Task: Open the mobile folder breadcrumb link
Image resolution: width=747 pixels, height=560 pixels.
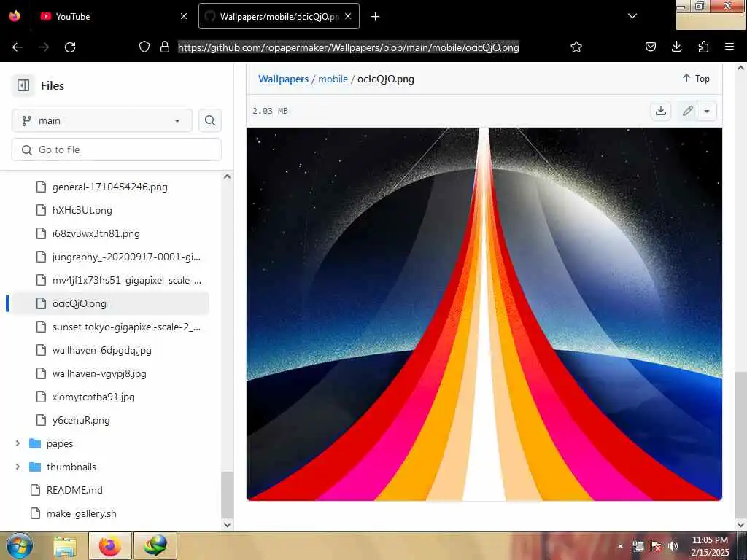Action: click(x=333, y=79)
